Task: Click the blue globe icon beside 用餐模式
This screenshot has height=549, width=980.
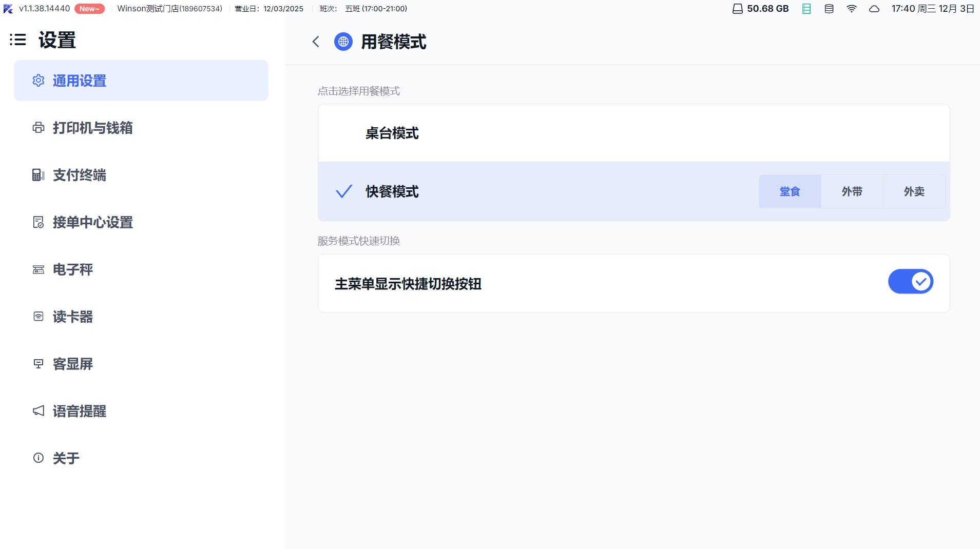Action: (343, 42)
